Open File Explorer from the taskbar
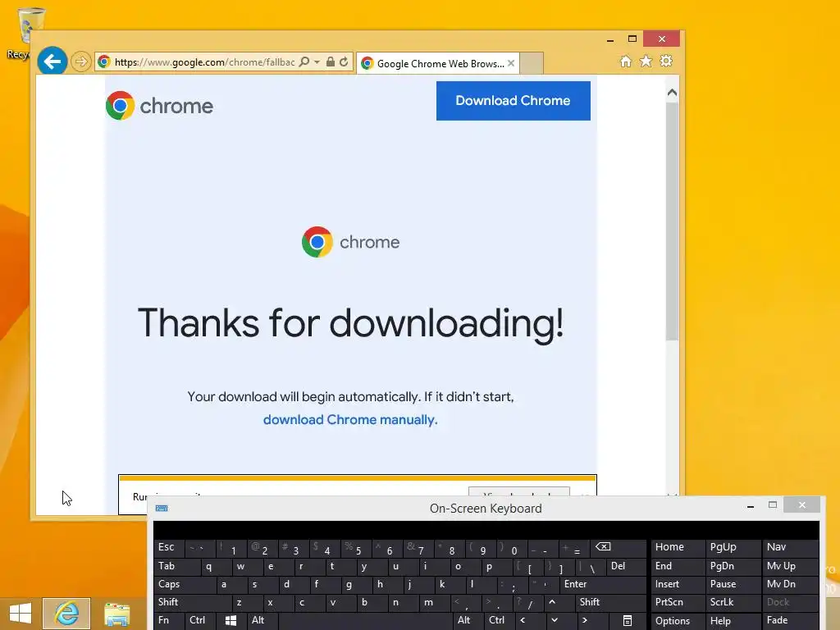The width and height of the screenshot is (840, 630). tap(116, 614)
